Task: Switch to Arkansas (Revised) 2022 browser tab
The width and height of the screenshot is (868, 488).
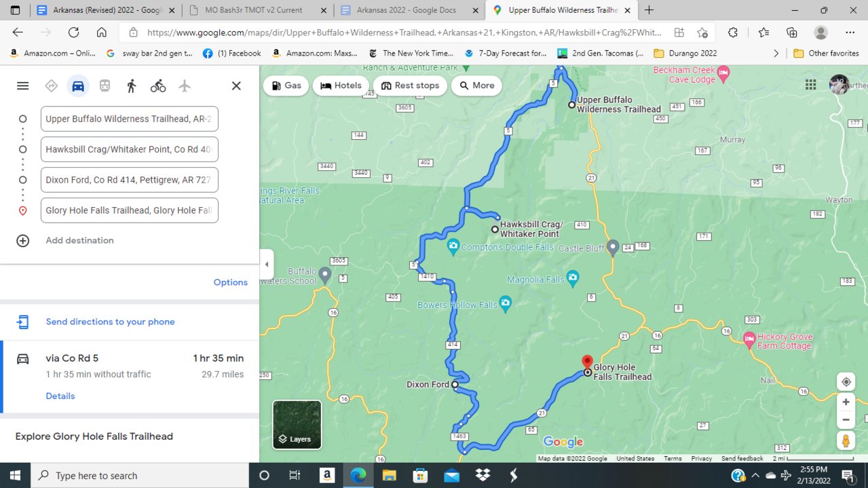Action: tap(105, 10)
